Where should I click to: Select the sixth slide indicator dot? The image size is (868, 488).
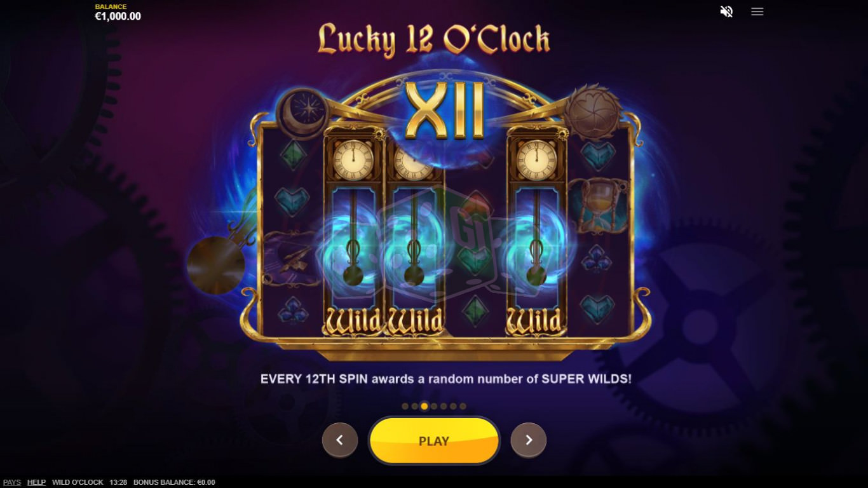pyautogui.click(x=453, y=406)
